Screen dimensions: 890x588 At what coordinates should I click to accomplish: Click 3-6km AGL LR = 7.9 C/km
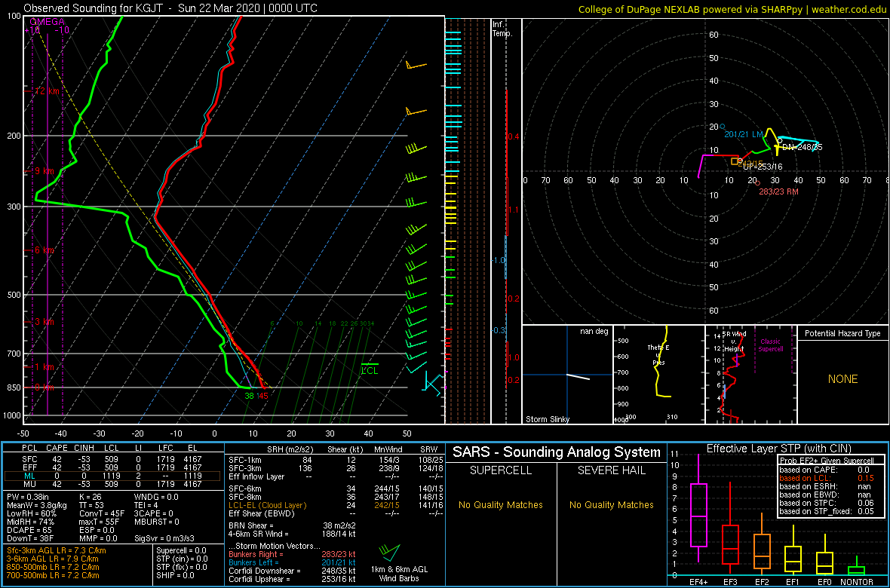point(54,559)
